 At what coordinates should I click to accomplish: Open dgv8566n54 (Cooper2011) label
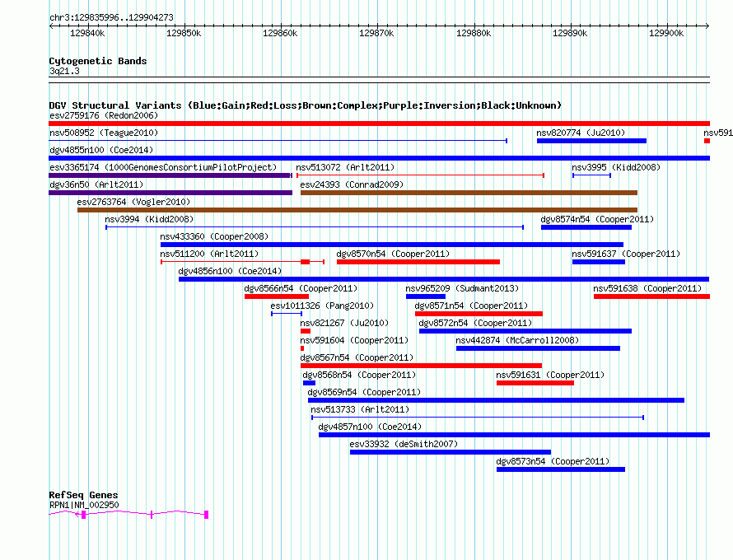pyautogui.click(x=301, y=288)
